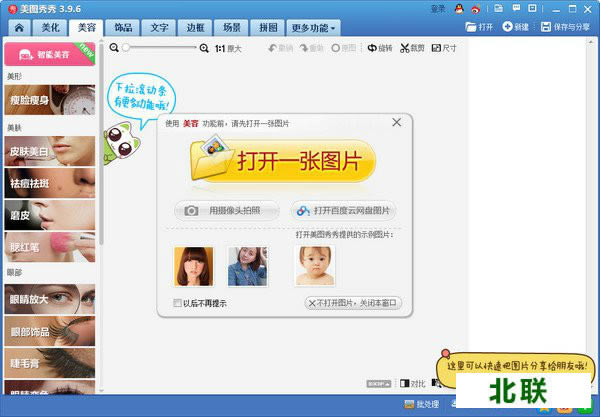The image size is (600, 417).
Task: Click the home icon tab
Action: click(17, 28)
